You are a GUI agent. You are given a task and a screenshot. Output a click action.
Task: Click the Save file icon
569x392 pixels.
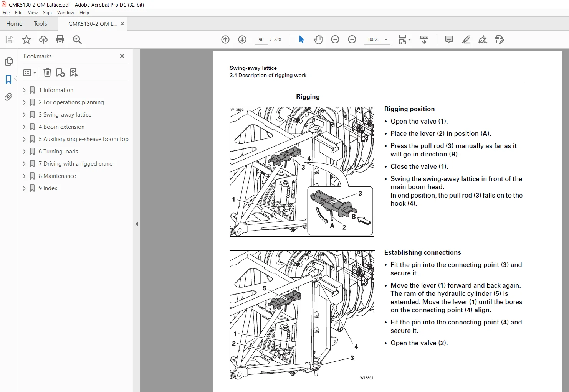point(10,40)
